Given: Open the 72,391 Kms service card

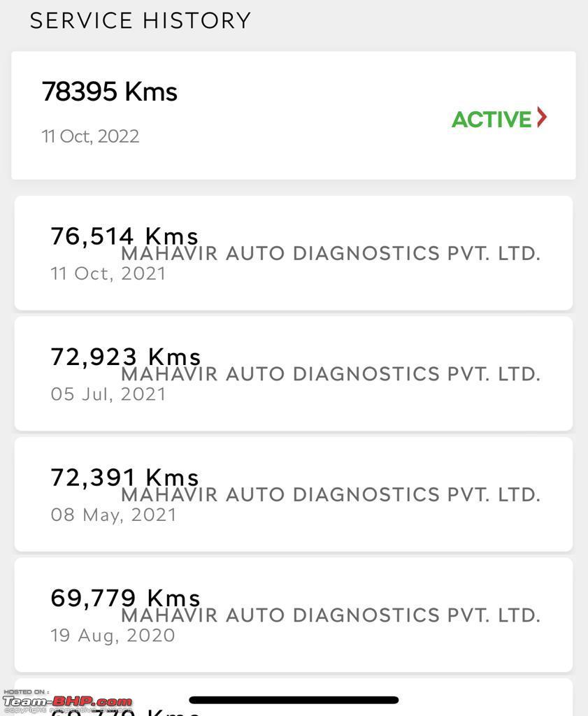Looking at the screenshot, I should pos(294,494).
